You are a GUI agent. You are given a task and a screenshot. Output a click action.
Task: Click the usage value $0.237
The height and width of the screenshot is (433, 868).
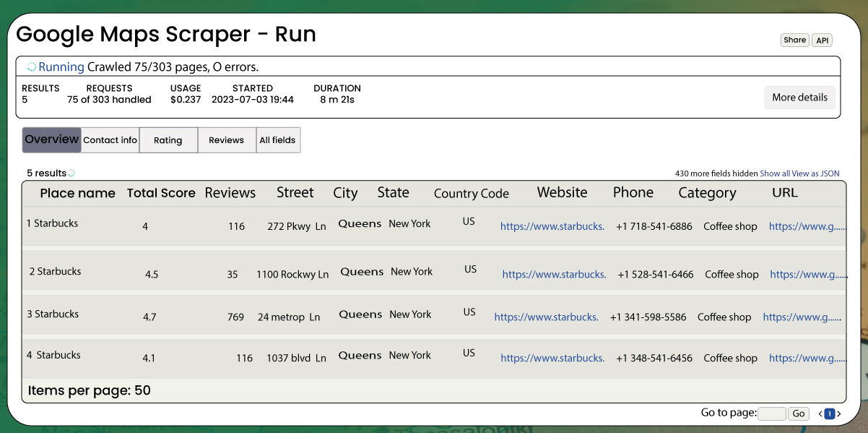point(186,100)
